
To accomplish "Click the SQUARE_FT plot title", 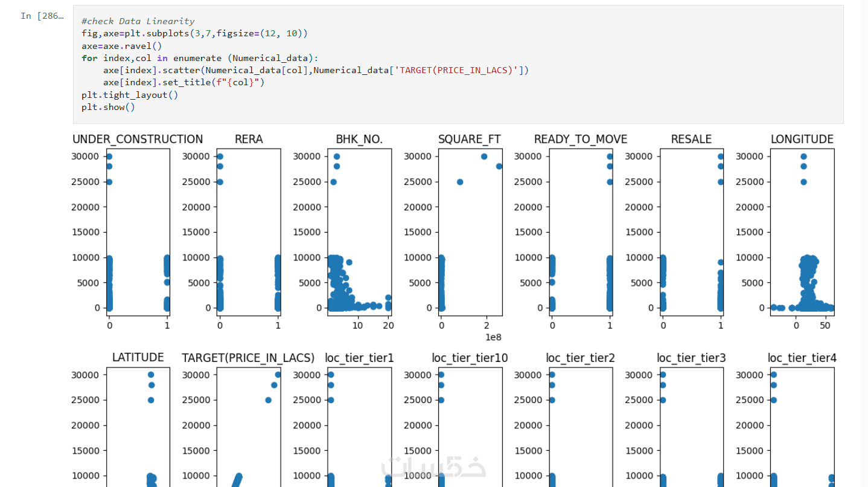I will [470, 139].
